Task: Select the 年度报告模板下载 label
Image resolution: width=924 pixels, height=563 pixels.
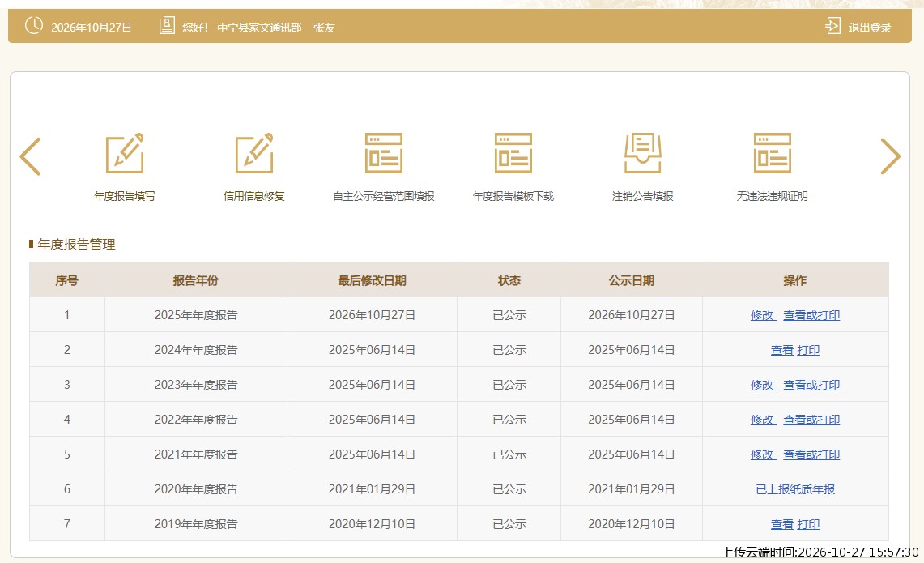Action: [513, 196]
